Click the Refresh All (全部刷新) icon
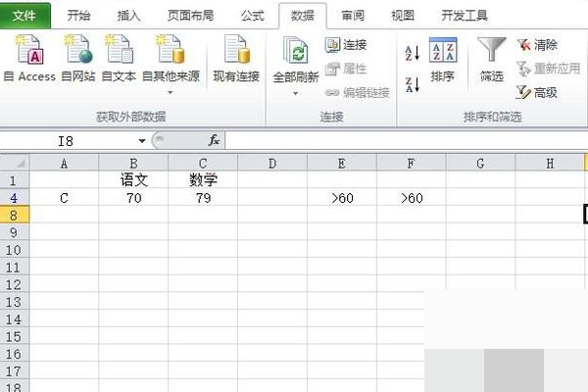This screenshot has height=392, width=588. [296, 50]
